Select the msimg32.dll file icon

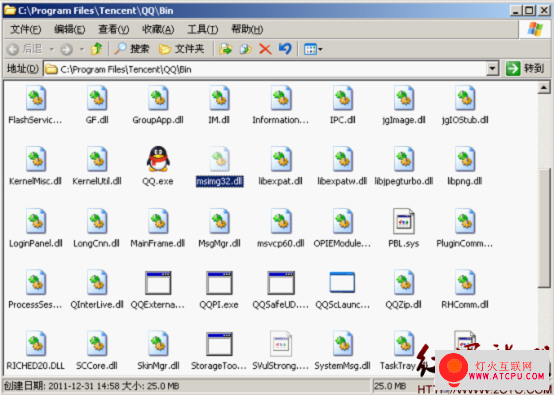(x=219, y=159)
